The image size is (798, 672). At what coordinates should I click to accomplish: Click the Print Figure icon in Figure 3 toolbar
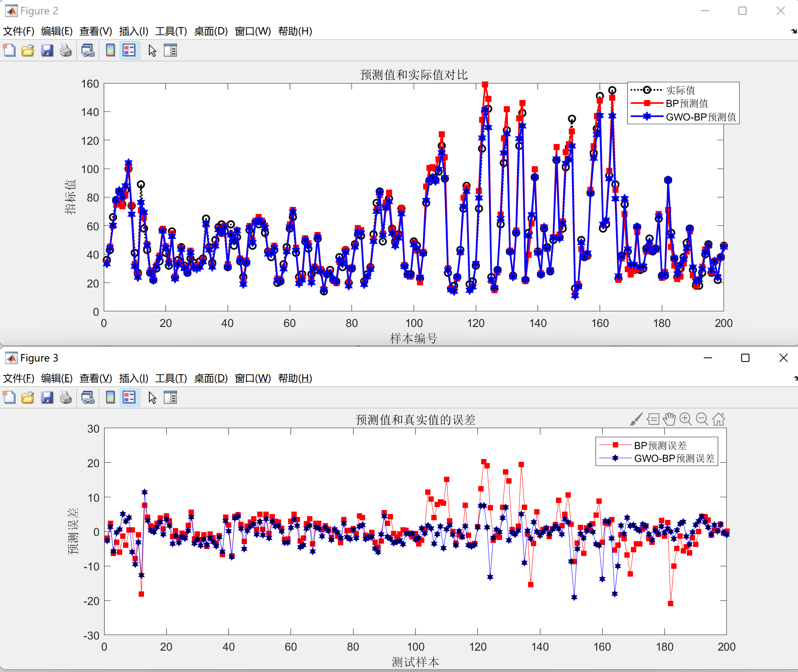click(x=66, y=398)
